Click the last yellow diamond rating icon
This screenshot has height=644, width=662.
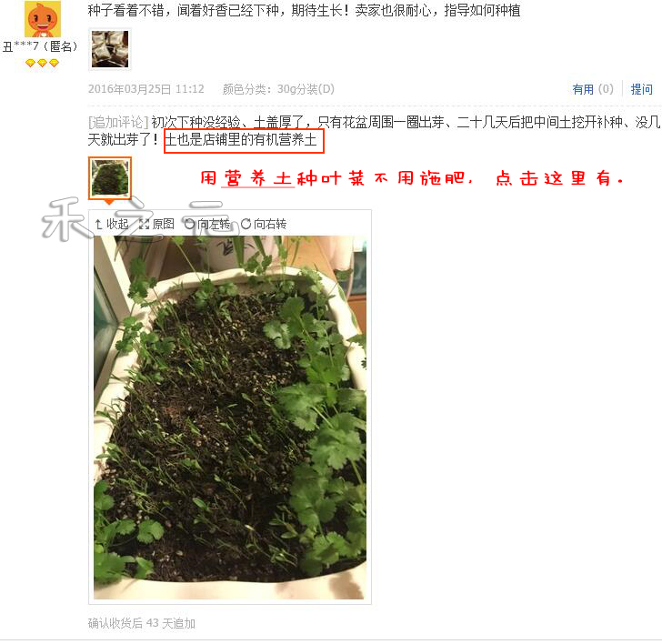pos(54,64)
